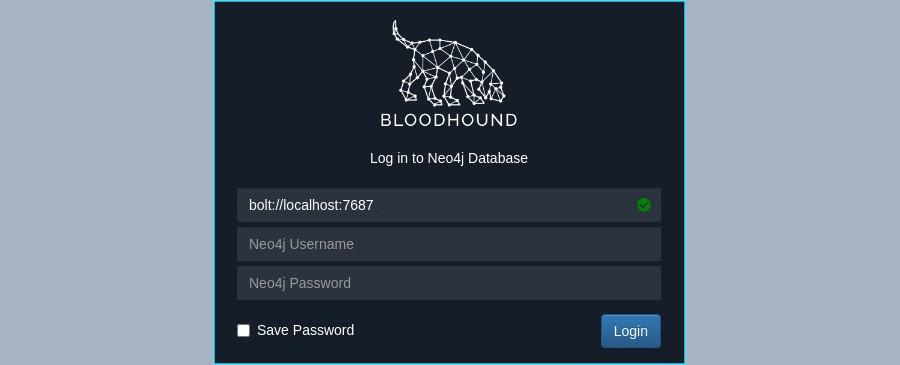Submit credentials with the blue Login button
Screen dimensions: 900x365
[x=631, y=331]
